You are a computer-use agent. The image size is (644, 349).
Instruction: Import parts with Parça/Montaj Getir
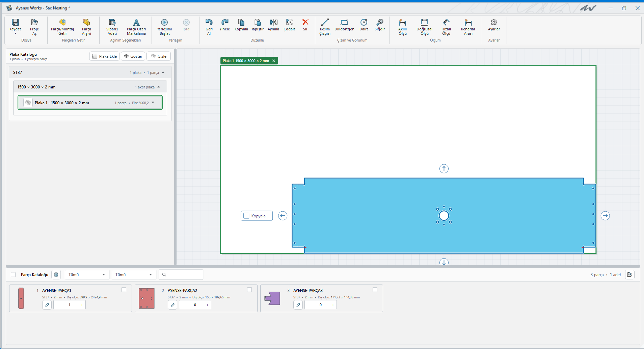tap(62, 27)
